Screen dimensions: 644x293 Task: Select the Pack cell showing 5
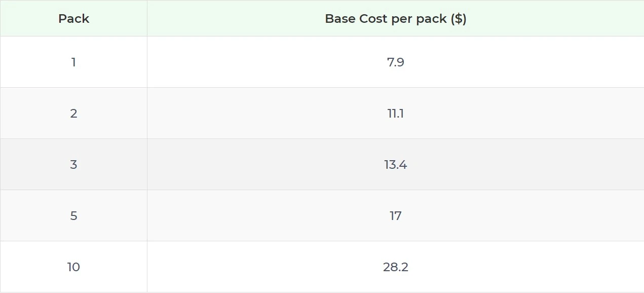point(73,216)
